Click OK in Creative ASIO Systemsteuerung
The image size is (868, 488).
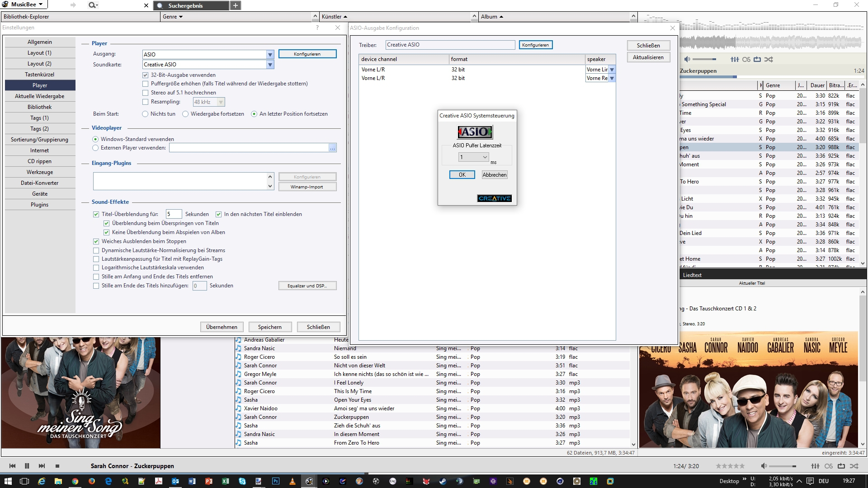(462, 175)
